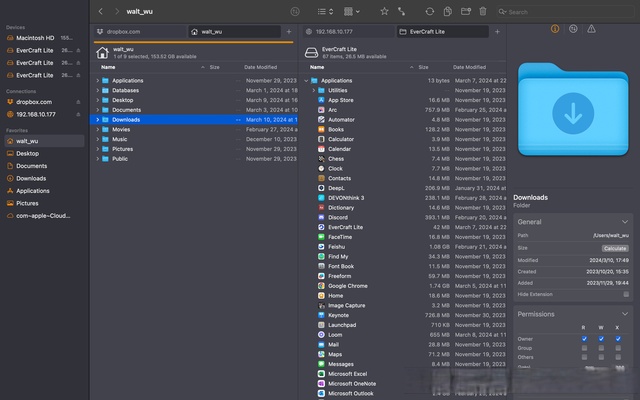Click the Favorites star icon
Screen dimensions: 640x400
point(384,11)
